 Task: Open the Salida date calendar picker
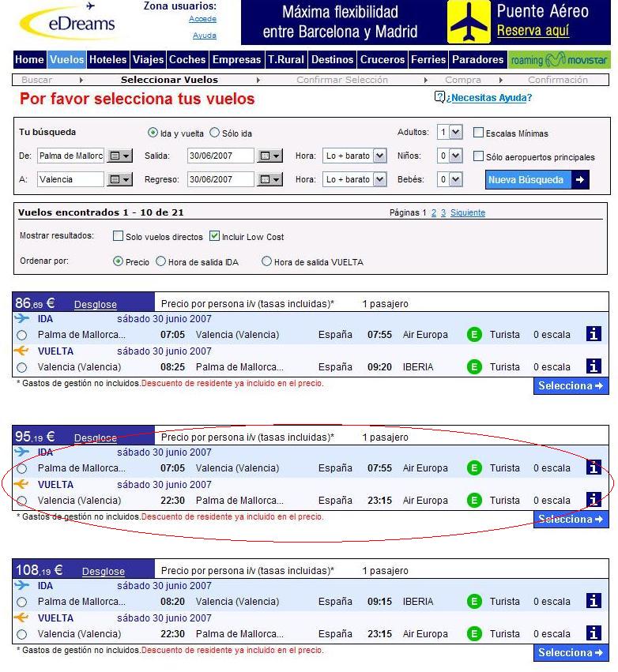coord(269,156)
